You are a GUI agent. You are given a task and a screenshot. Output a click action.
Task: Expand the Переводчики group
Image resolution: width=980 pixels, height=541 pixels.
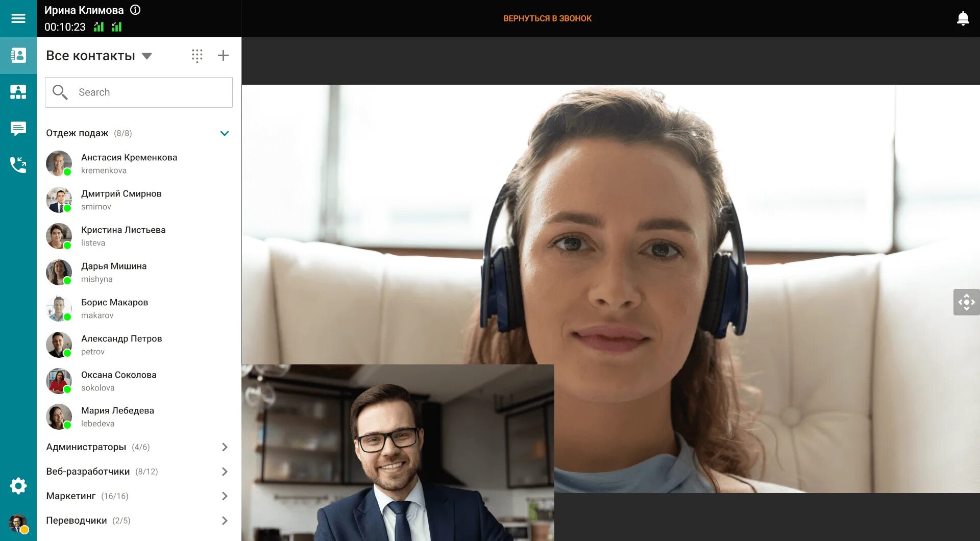coord(225,521)
